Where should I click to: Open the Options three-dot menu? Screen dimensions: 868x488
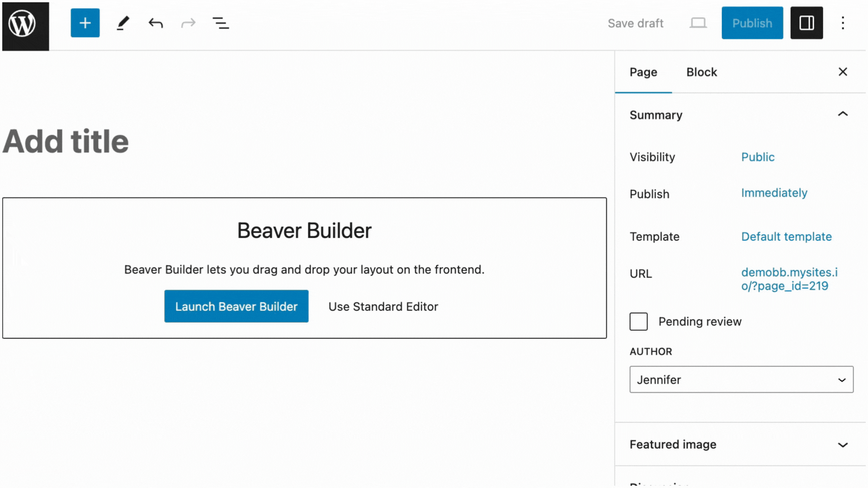(x=843, y=23)
